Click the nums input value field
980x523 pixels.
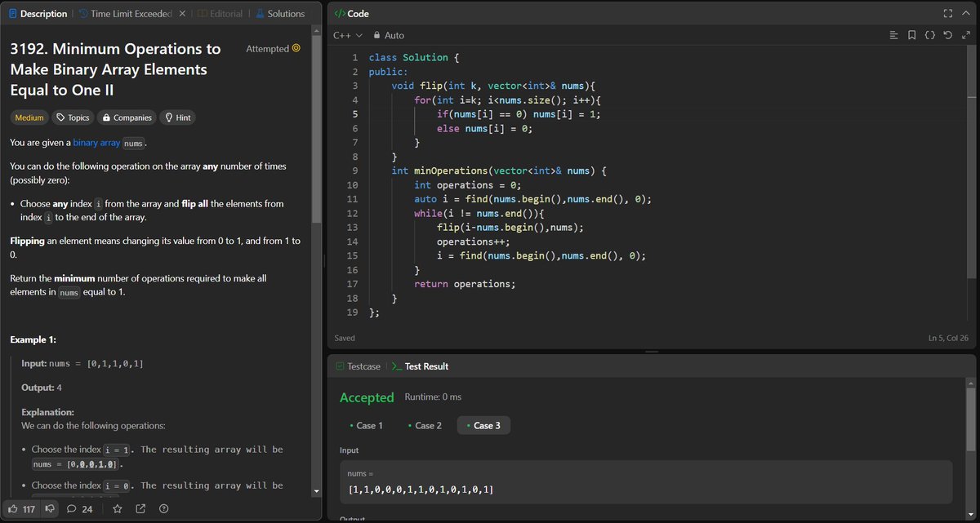[x=646, y=481]
